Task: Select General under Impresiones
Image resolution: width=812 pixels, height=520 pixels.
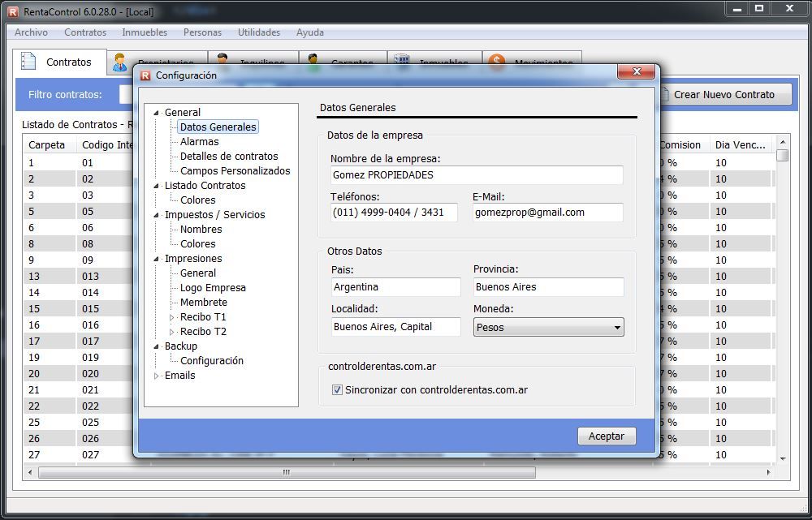Action: tap(198, 273)
